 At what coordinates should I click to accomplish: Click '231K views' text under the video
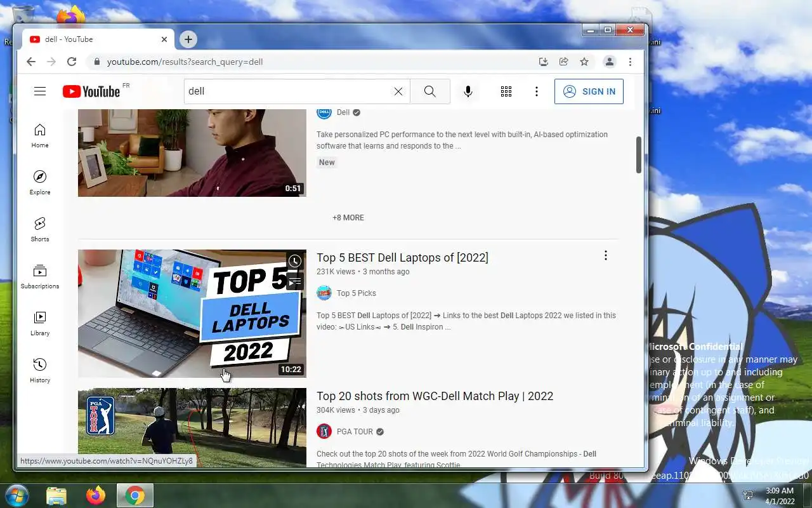pyautogui.click(x=336, y=272)
